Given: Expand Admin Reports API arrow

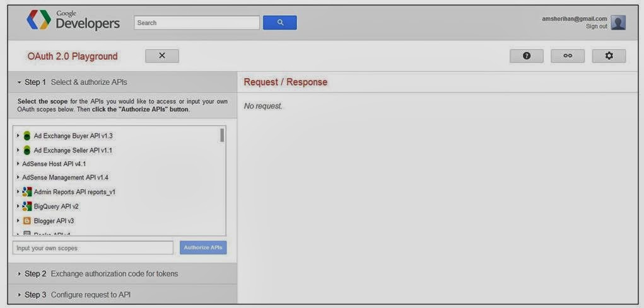Looking at the screenshot, I should pyautogui.click(x=18, y=191).
